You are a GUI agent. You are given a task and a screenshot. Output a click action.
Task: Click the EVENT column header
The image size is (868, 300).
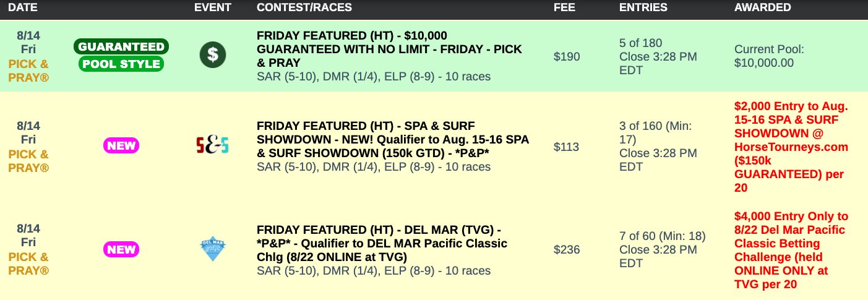coord(212,7)
